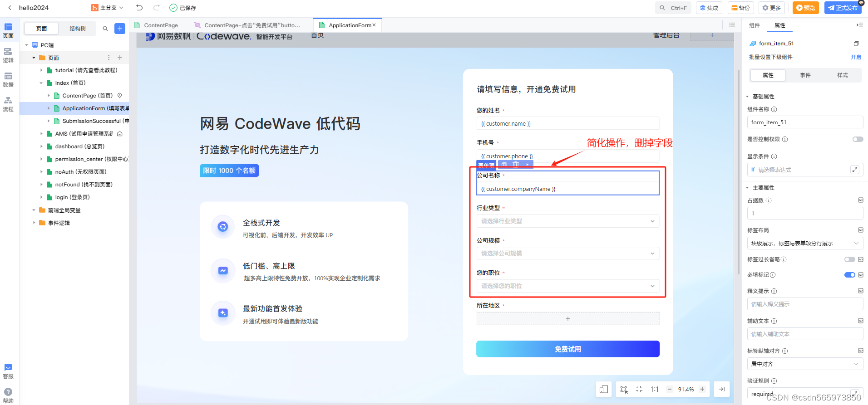This screenshot has width=868, height=405.
Task: Expand the 前端全局变量 folder
Action: pos(34,210)
